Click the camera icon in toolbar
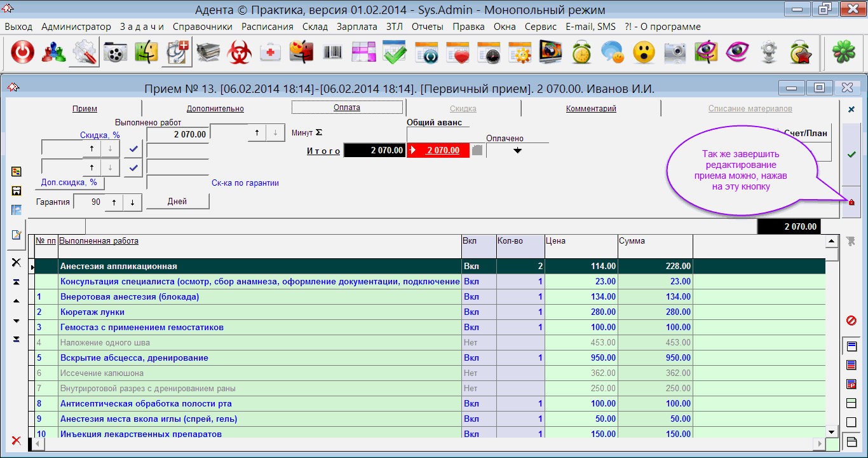Screen dimensions: 868x458 click(675, 53)
